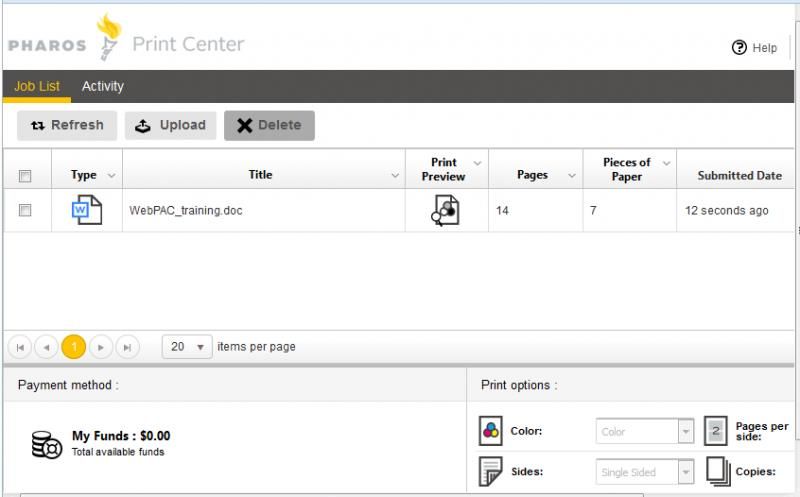Click the Refresh button
This screenshot has width=800, height=497.
[67, 126]
